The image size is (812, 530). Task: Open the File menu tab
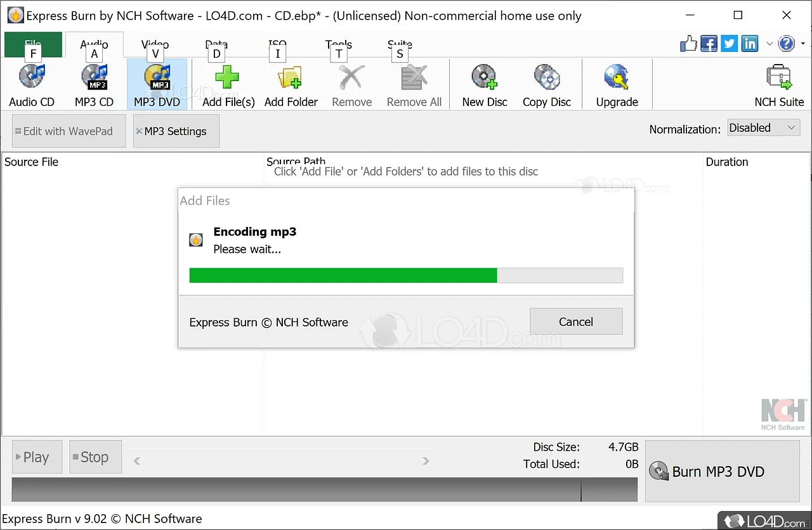pyautogui.click(x=33, y=44)
